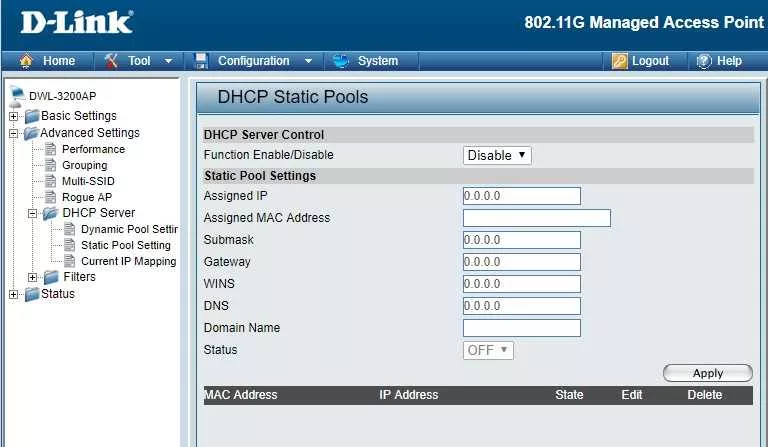This screenshot has width=768, height=447.
Task: Click the IP Address column header
Action: (408, 395)
